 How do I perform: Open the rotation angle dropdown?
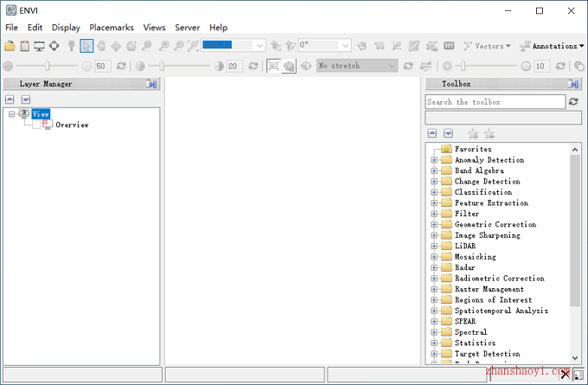click(x=345, y=46)
